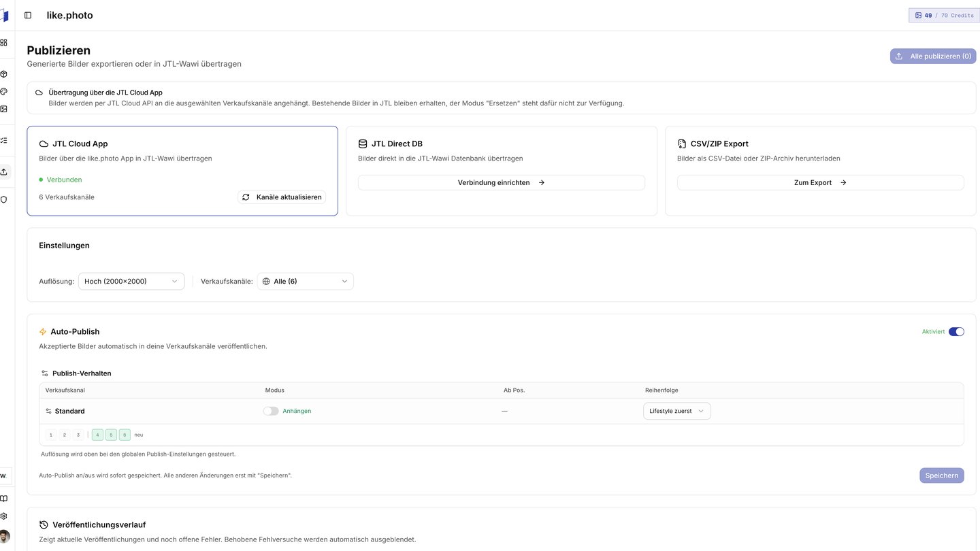
Task: Click position chip 3 in Standard row
Action: coord(78,435)
